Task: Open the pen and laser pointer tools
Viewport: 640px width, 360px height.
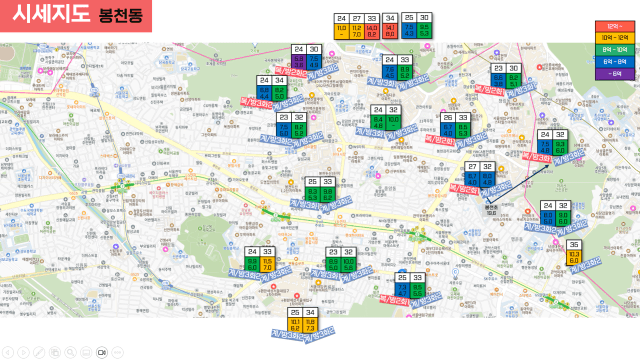Action: pyautogui.click(x=39, y=352)
